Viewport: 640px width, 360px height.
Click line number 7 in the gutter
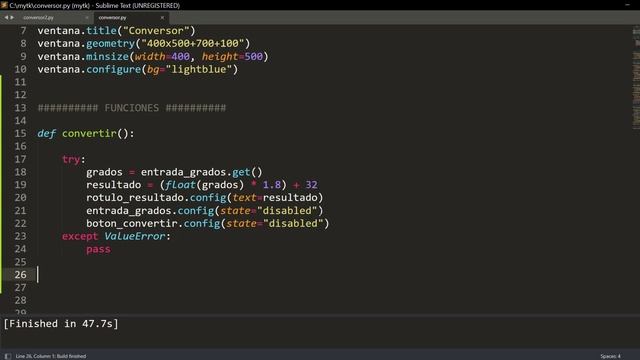23,31
